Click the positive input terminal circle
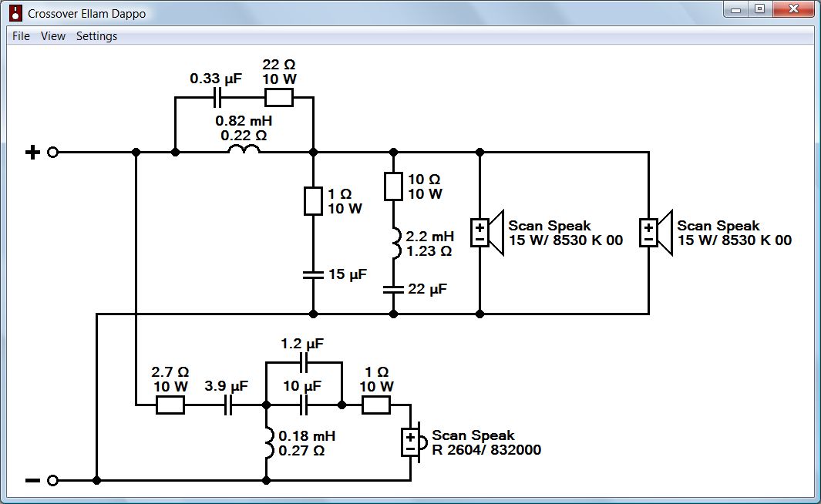821x504 pixels. click(53, 153)
